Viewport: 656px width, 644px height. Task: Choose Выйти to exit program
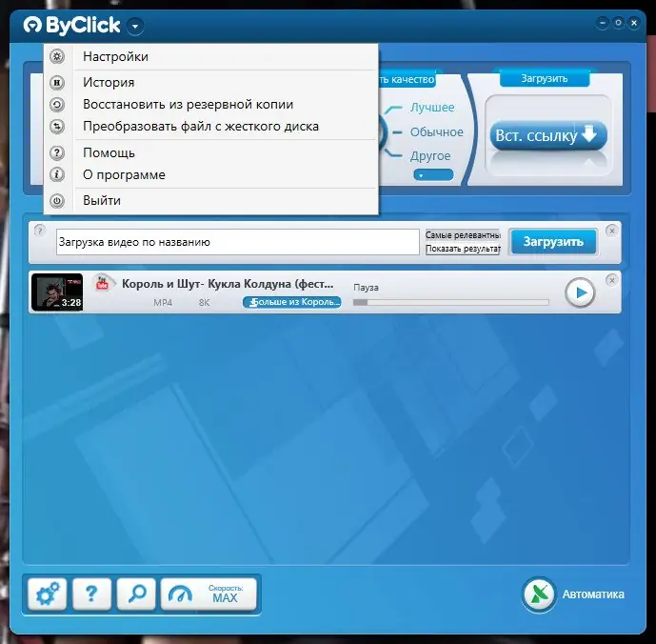tap(102, 201)
